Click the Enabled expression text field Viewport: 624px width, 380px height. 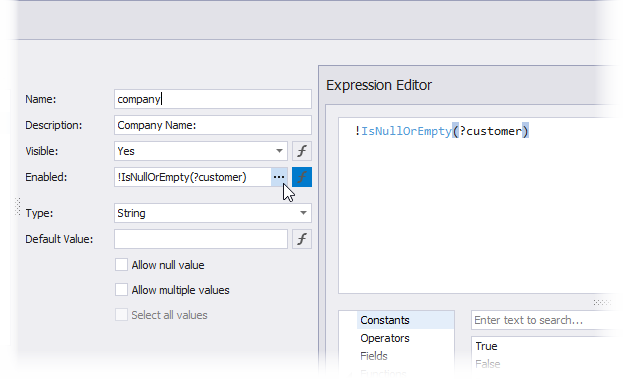tap(193, 177)
